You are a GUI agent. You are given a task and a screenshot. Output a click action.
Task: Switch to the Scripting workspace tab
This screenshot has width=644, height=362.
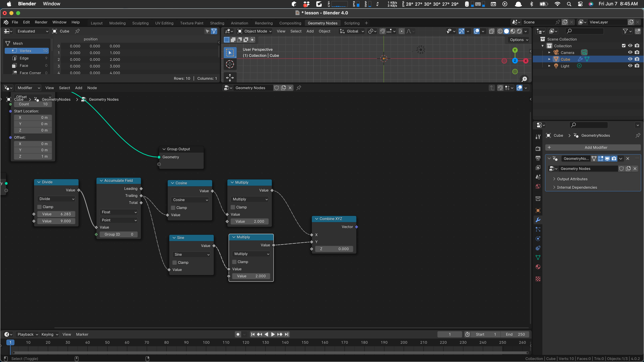click(x=352, y=23)
